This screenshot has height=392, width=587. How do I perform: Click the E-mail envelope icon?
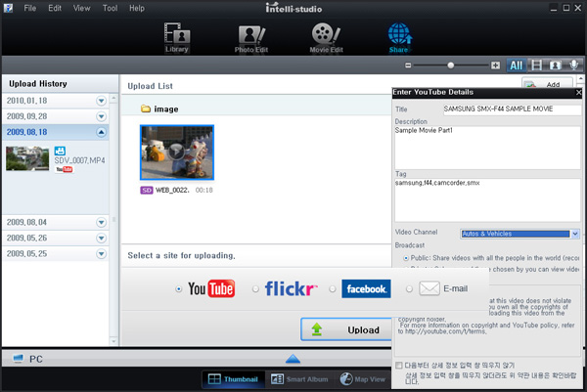[x=429, y=288]
